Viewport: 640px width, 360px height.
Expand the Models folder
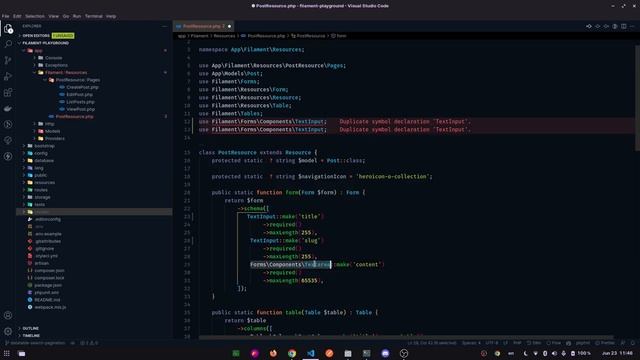(x=52, y=131)
